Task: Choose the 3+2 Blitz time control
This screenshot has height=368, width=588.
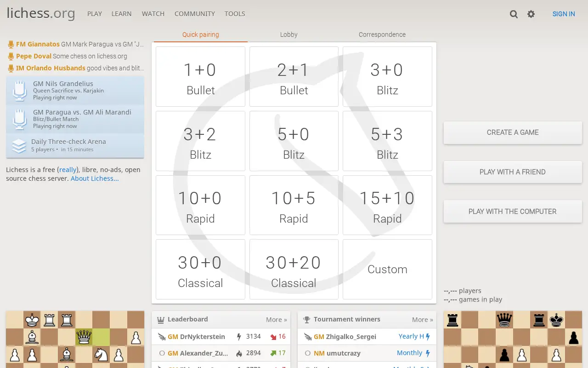Action: coord(201,141)
